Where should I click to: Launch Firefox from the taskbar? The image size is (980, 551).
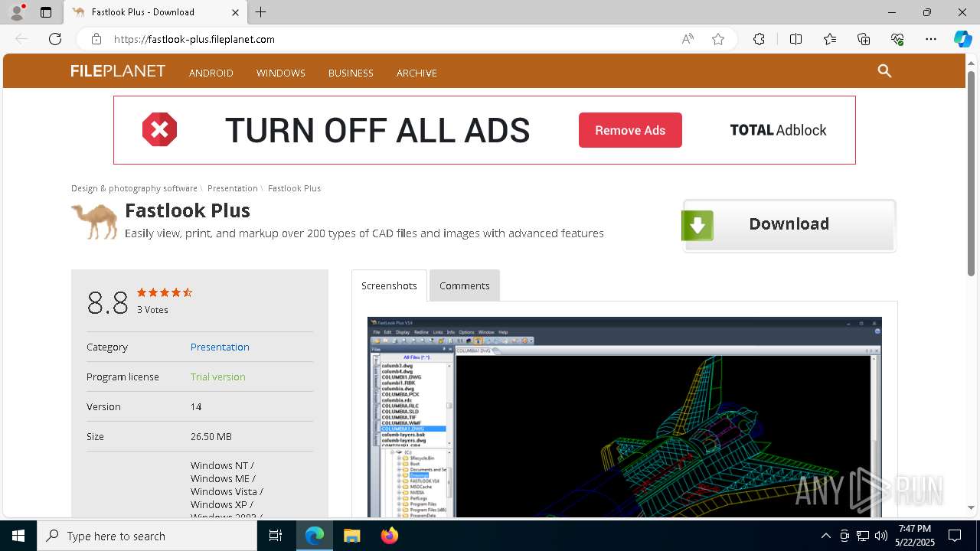click(x=390, y=536)
